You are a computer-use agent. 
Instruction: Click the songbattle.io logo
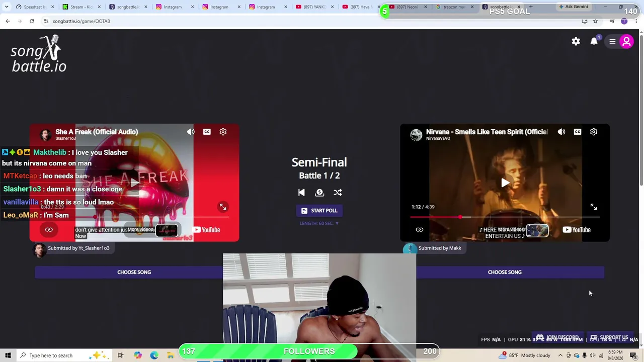tap(39, 54)
